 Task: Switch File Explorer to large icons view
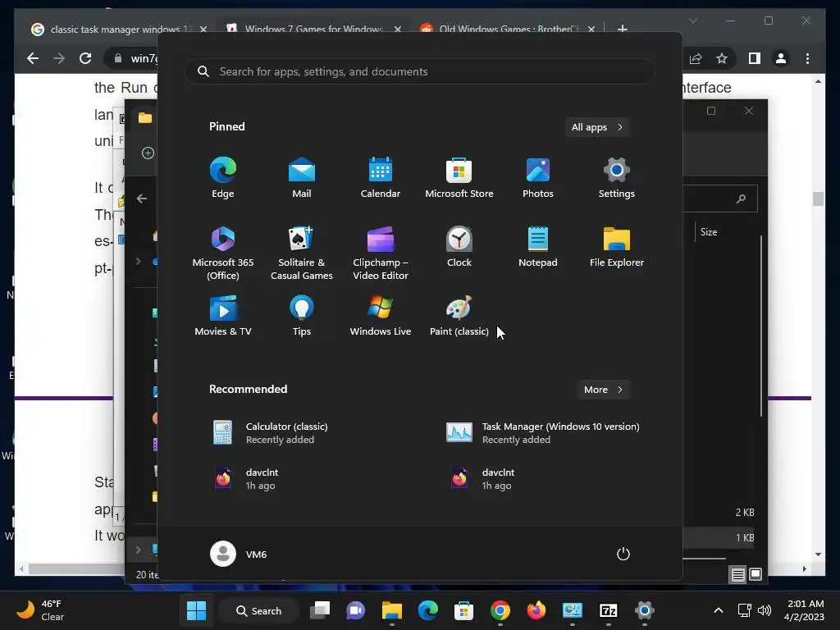(x=756, y=575)
